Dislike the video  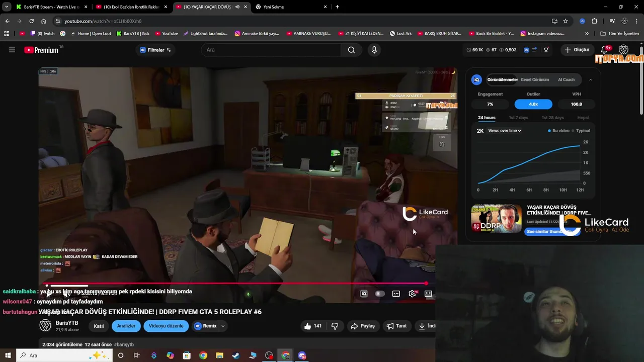pyautogui.click(x=335, y=326)
